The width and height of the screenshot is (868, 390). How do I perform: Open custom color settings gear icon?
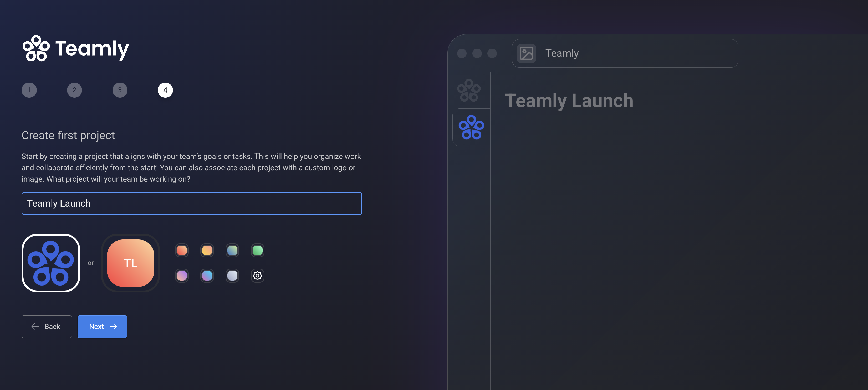(257, 276)
